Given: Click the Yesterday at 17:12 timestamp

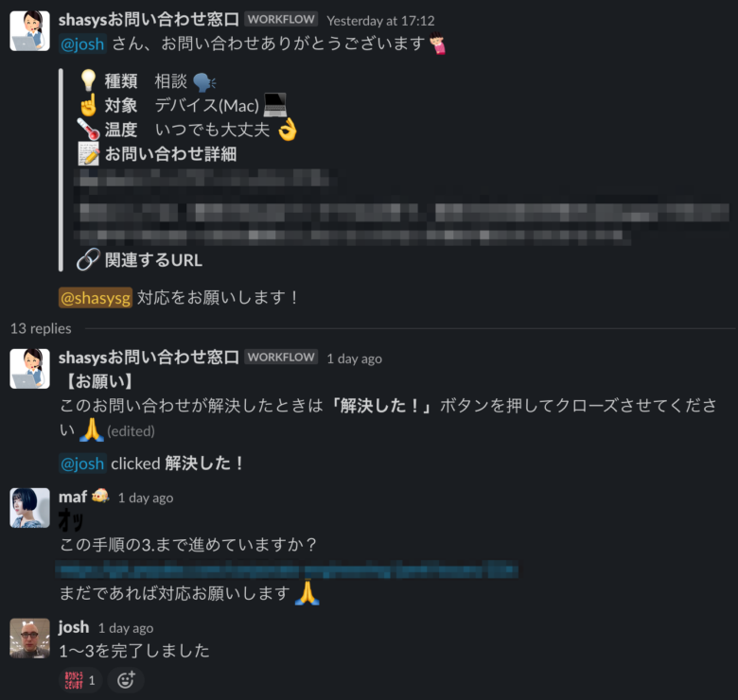Looking at the screenshot, I should click(x=380, y=21).
